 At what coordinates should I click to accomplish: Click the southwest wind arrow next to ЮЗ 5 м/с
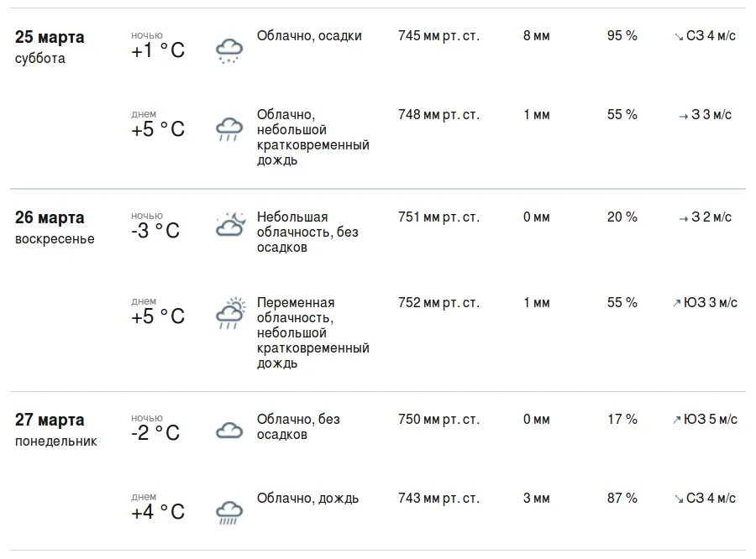677,420
